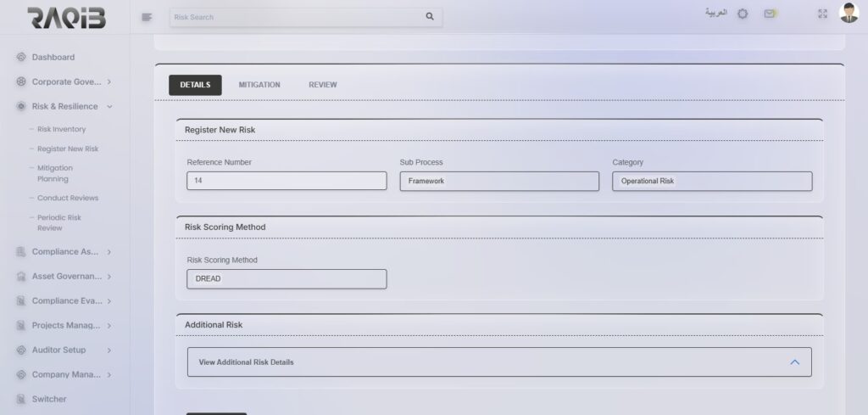Viewport: 868px width, 415px height.
Task: Open the Risk Inventory link
Action: [x=61, y=129]
